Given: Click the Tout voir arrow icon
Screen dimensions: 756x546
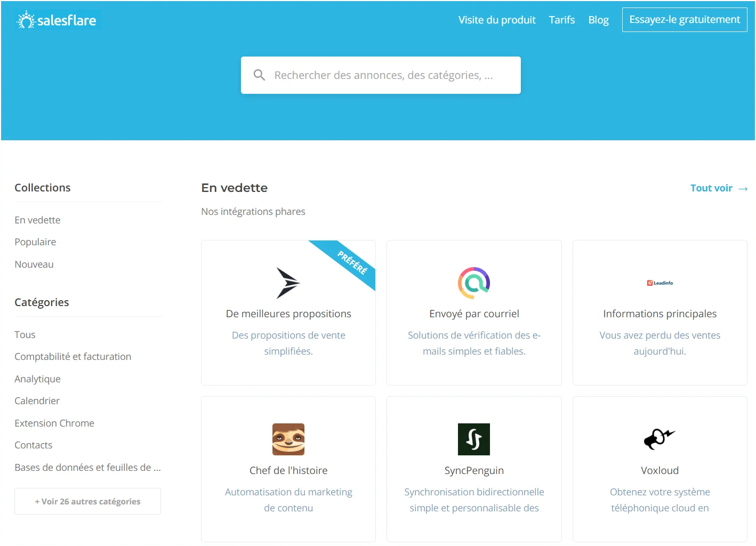Looking at the screenshot, I should tap(743, 189).
